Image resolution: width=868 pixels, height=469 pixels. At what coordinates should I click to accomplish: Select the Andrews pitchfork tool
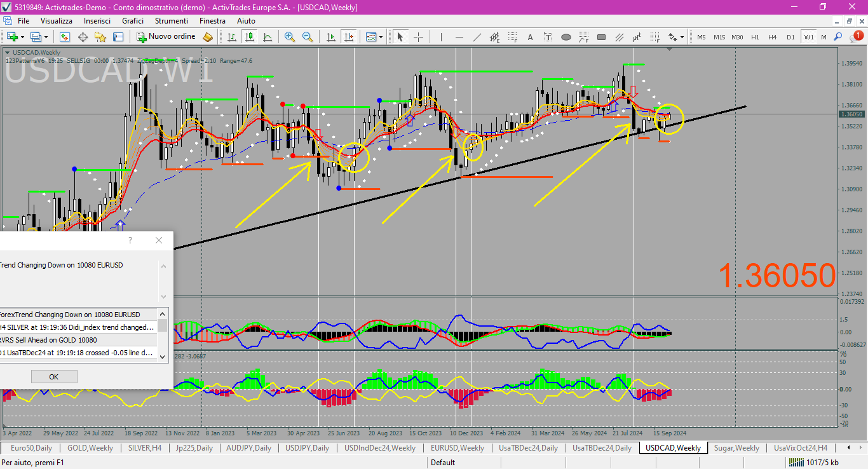620,37
